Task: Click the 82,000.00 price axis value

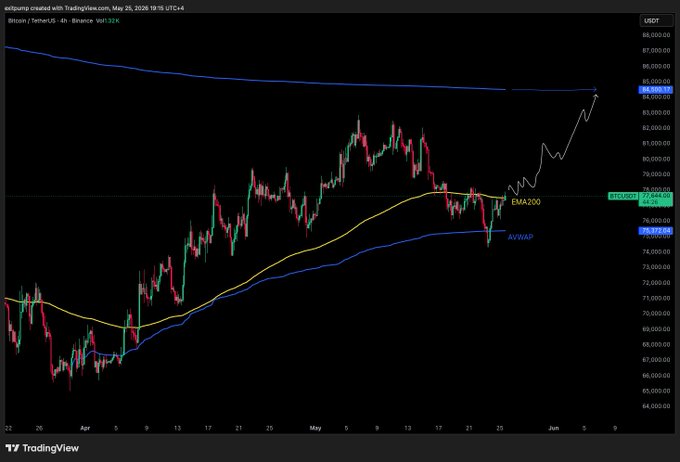Action: (656, 128)
